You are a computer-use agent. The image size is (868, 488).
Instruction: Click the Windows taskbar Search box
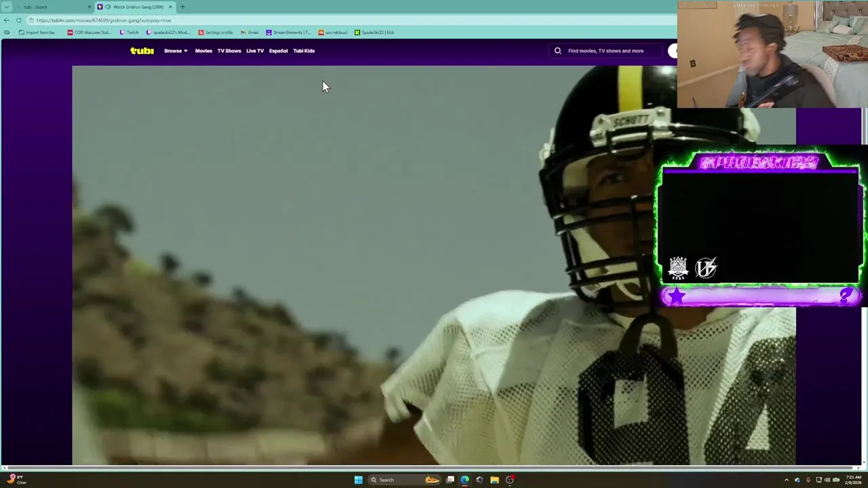click(x=405, y=480)
